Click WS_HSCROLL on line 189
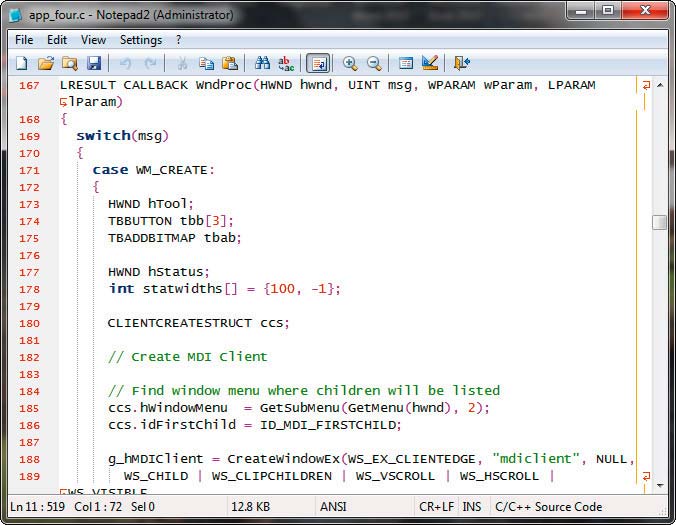676x525 pixels. pyautogui.click(x=499, y=476)
